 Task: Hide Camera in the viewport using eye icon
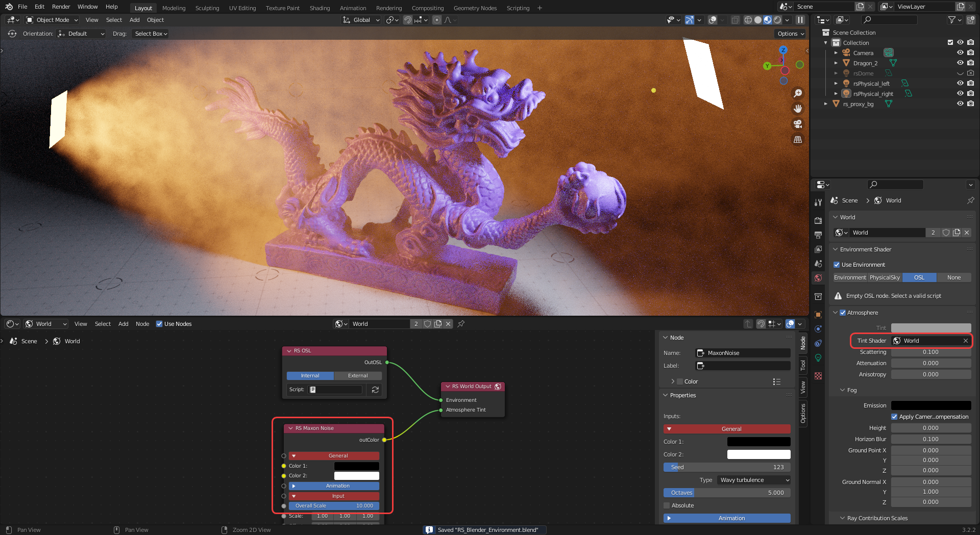pos(960,53)
